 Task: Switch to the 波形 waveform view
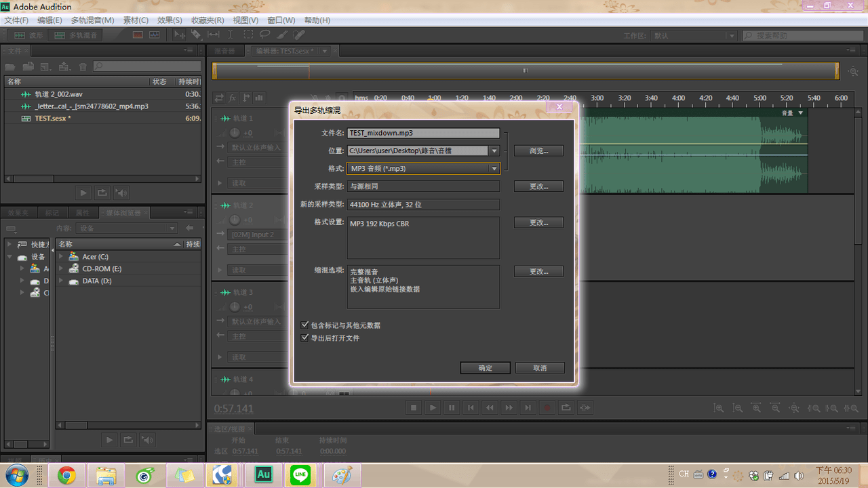(28, 35)
